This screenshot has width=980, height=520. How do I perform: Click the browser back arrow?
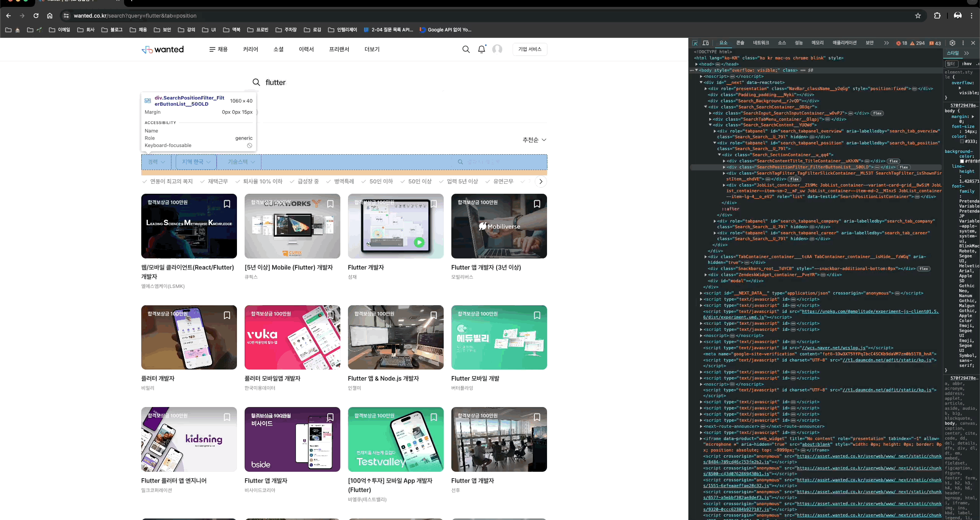(8, 16)
